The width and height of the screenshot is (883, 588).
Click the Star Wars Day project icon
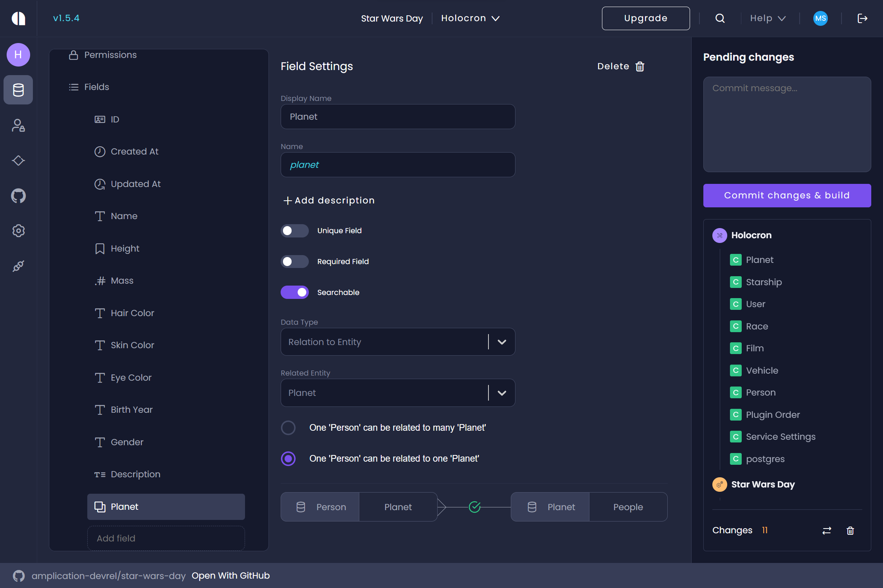pyautogui.click(x=719, y=485)
